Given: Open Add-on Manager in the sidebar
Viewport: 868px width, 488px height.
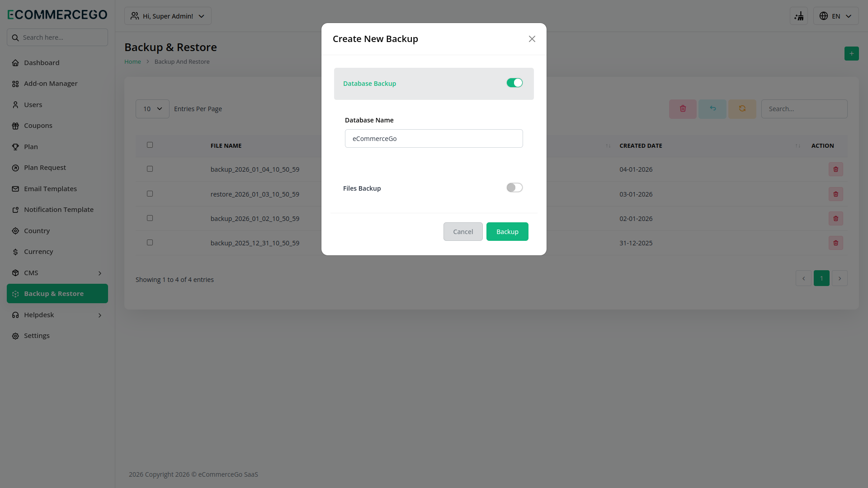Looking at the screenshot, I should click(57, 84).
